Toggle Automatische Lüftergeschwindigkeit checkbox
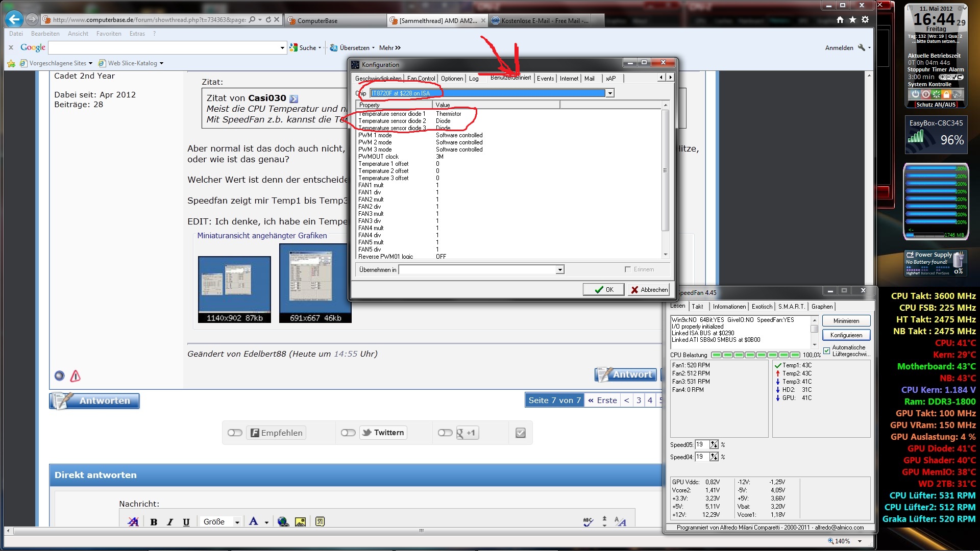Image resolution: width=980 pixels, height=551 pixels. [x=827, y=350]
